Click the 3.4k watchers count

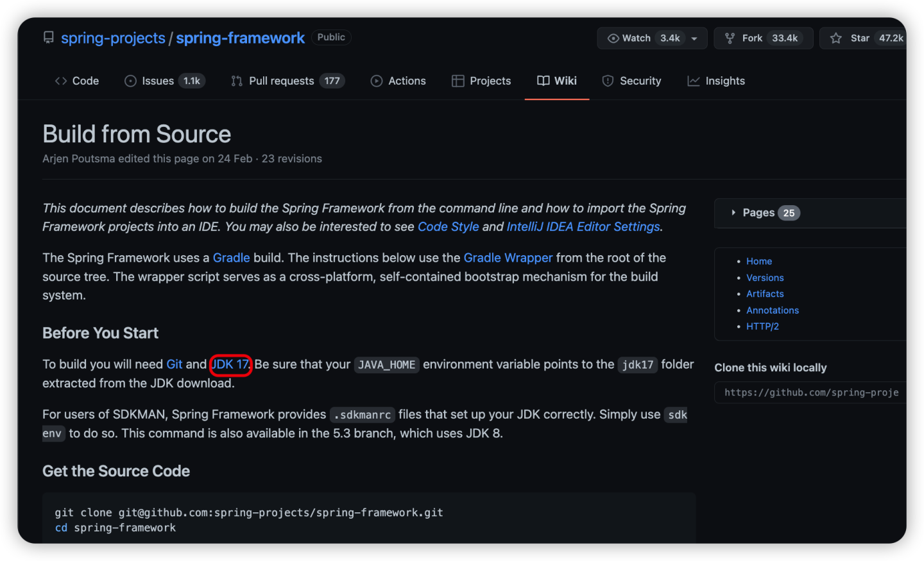670,38
